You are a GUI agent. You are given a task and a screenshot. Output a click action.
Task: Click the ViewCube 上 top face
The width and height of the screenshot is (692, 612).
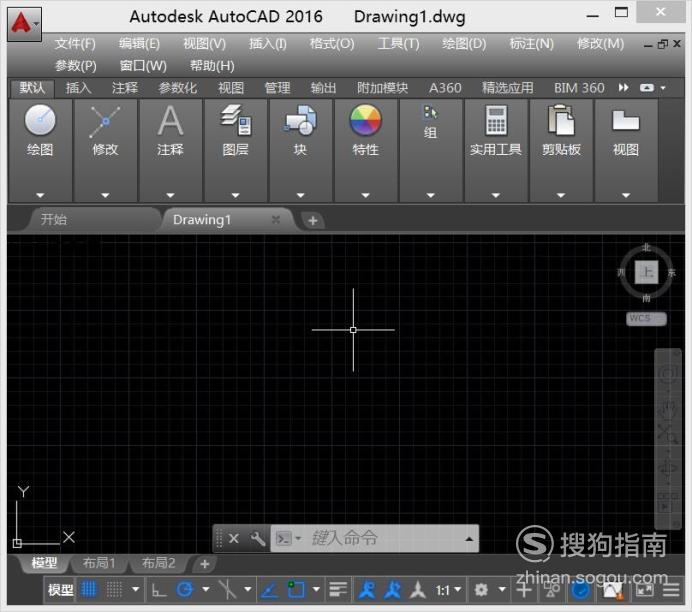pos(647,272)
